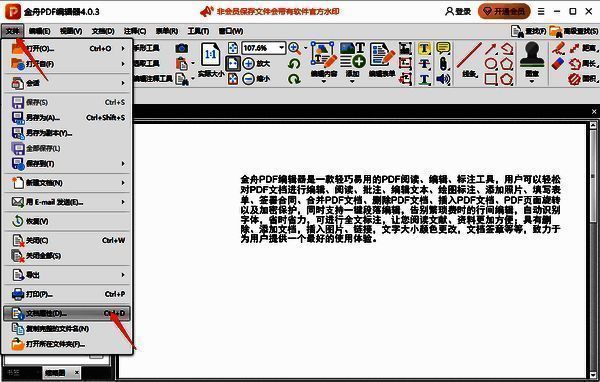
Task: Select the highlight text tool
Action: click(424, 49)
